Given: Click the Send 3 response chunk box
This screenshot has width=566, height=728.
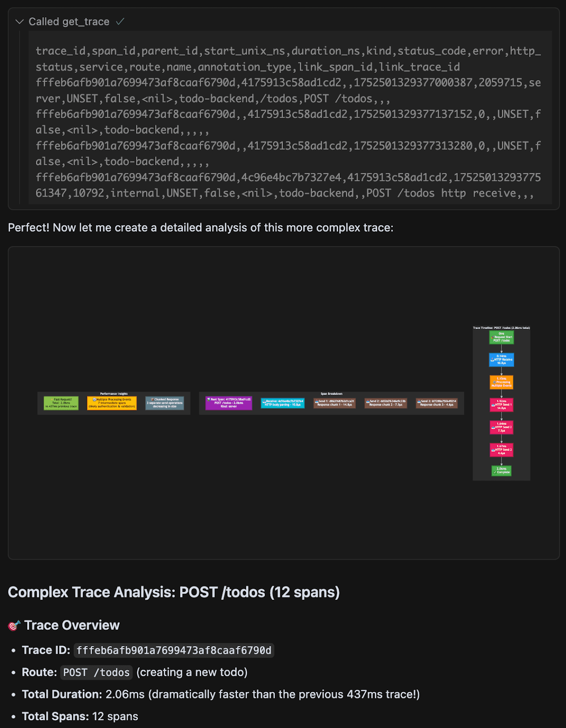Looking at the screenshot, I should point(437,403).
